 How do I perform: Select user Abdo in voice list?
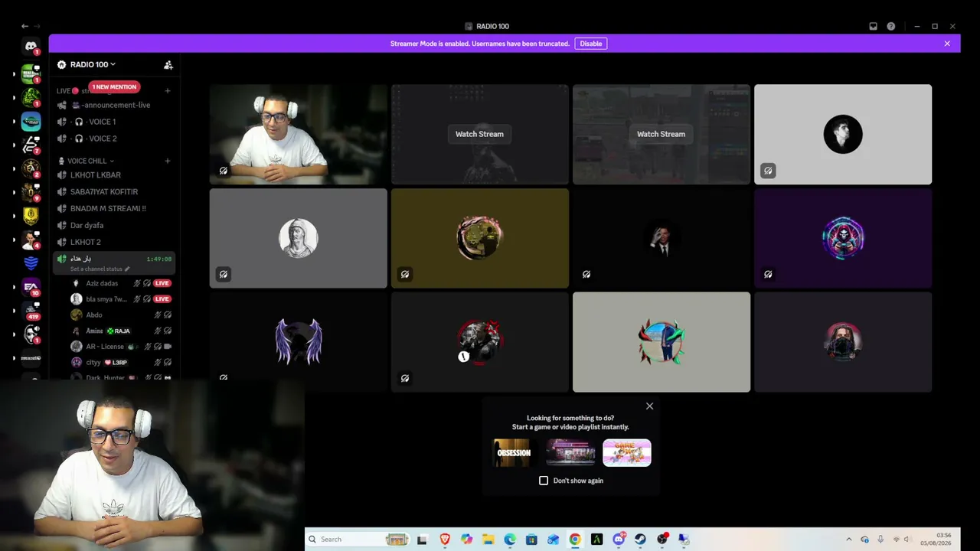click(121, 315)
